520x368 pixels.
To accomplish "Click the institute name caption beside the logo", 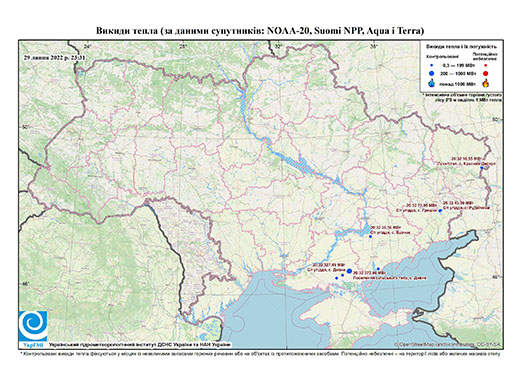I will click(139, 344).
